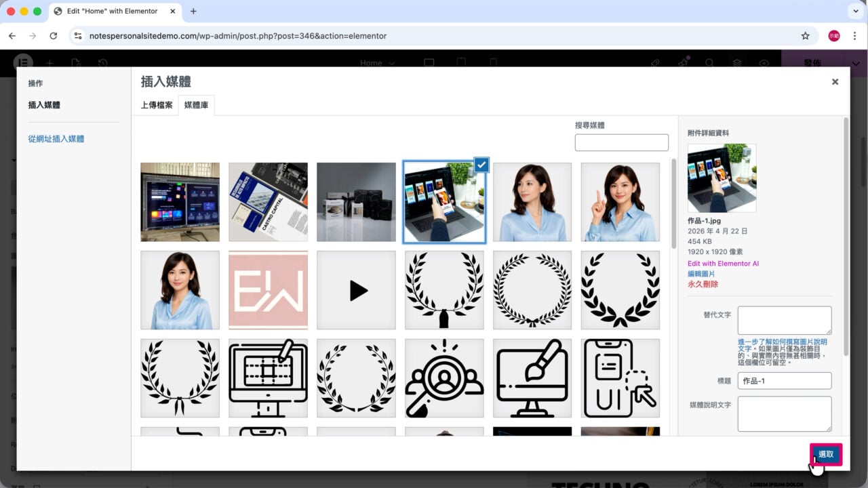This screenshot has height=488, width=868.
Task: Reload the page in the browser
Action: click(x=54, y=36)
